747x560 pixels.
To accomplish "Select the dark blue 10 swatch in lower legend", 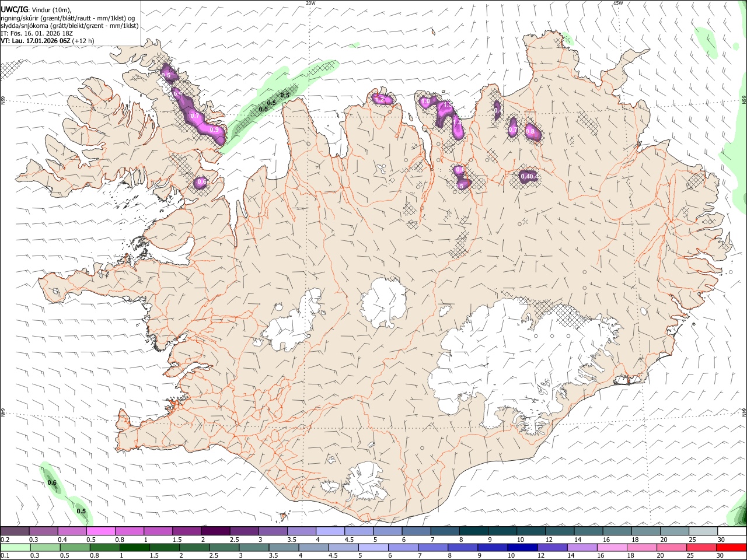I will tap(522, 547).
